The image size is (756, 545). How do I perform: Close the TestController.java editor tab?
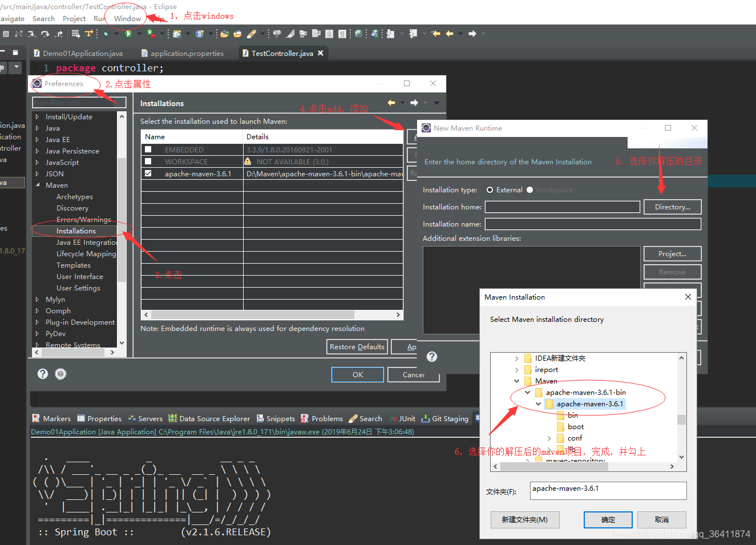pyautogui.click(x=321, y=53)
